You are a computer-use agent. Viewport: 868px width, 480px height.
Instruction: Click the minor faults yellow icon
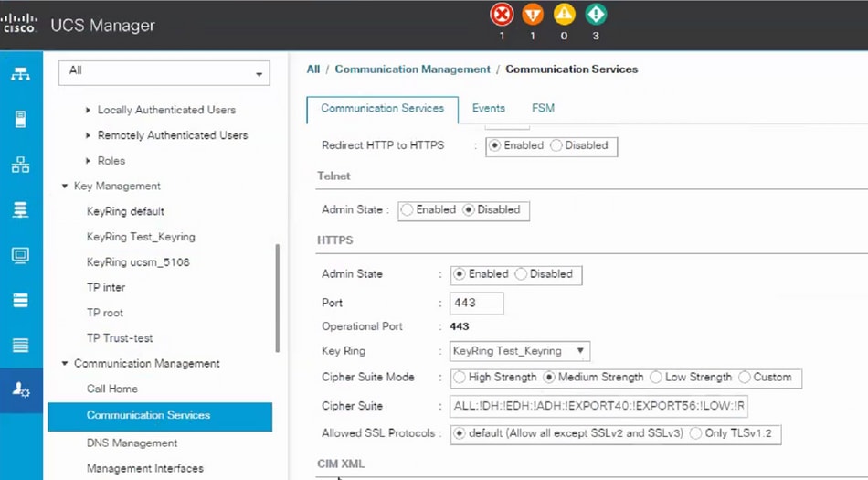pos(564,15)
